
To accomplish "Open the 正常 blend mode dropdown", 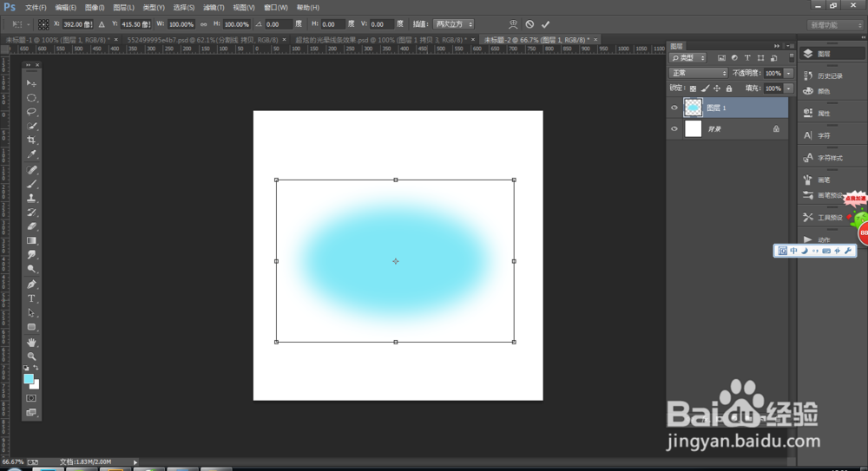I will point(698,73).
